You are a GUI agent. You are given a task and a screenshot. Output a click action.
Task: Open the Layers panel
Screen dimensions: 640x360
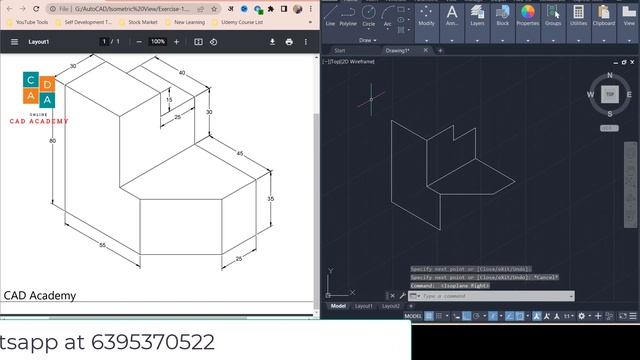(x=477, y=16)
